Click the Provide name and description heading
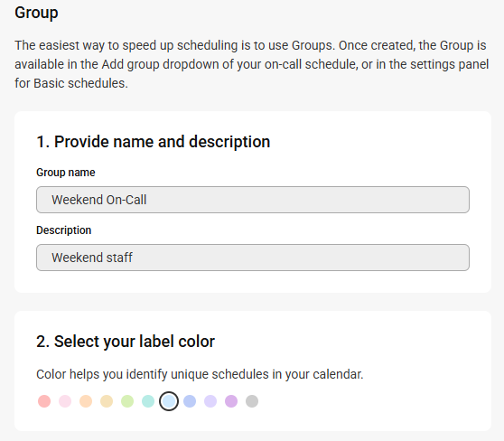The width and height of the screenshot is (504, 441). click(154, 142)
